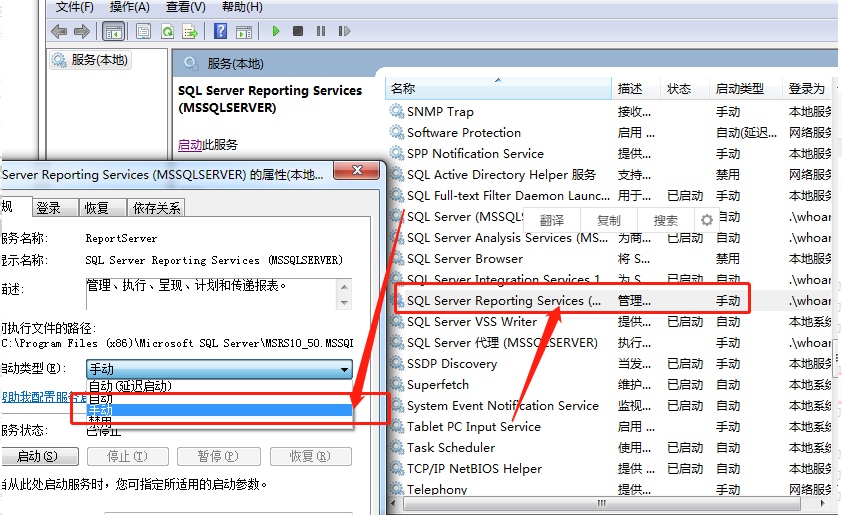Select System Event Notification Service row

point(611,405)
